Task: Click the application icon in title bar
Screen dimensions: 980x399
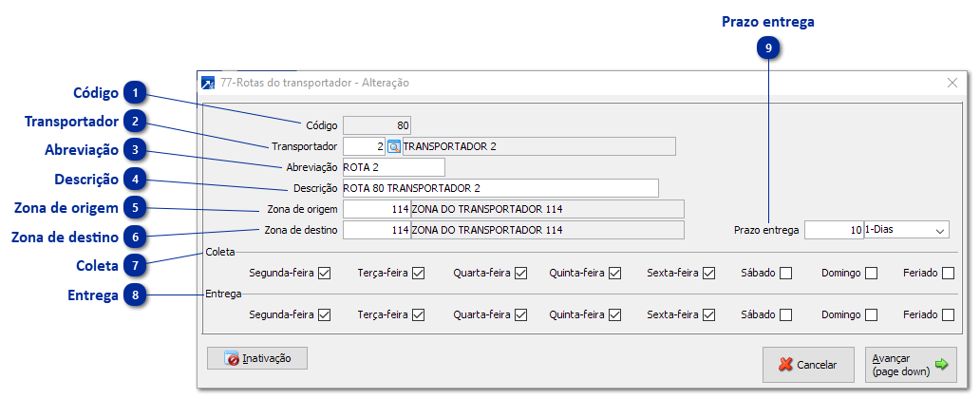Action: tap(208, 83)
